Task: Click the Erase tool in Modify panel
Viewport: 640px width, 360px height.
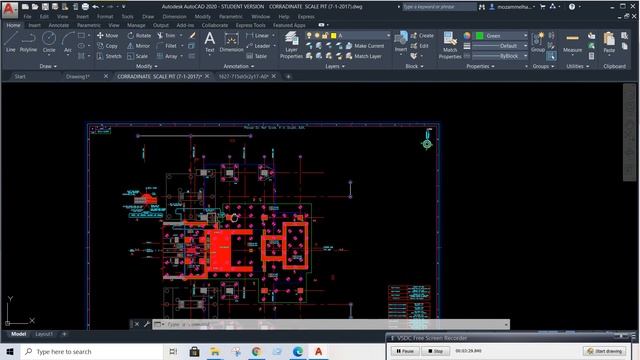Action: [192, 36]
